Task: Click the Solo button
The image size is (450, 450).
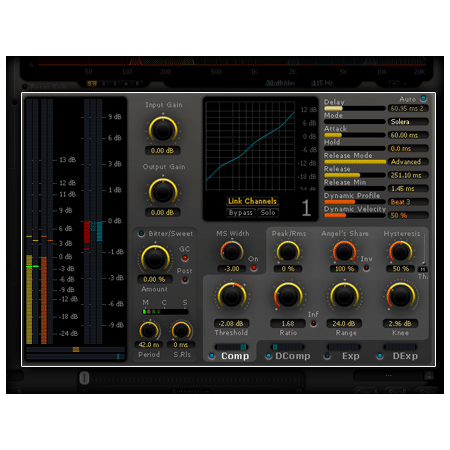Action: (268, 212)
